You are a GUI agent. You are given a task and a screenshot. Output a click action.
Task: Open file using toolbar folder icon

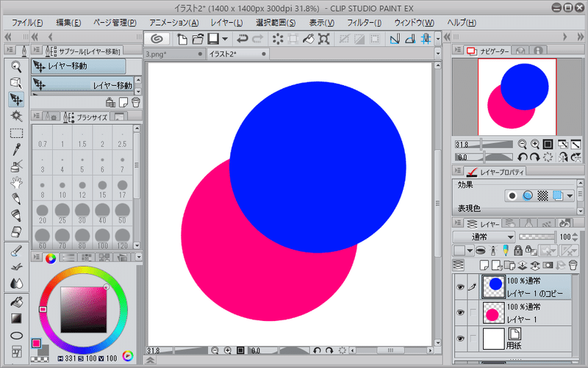click(198, 39)
